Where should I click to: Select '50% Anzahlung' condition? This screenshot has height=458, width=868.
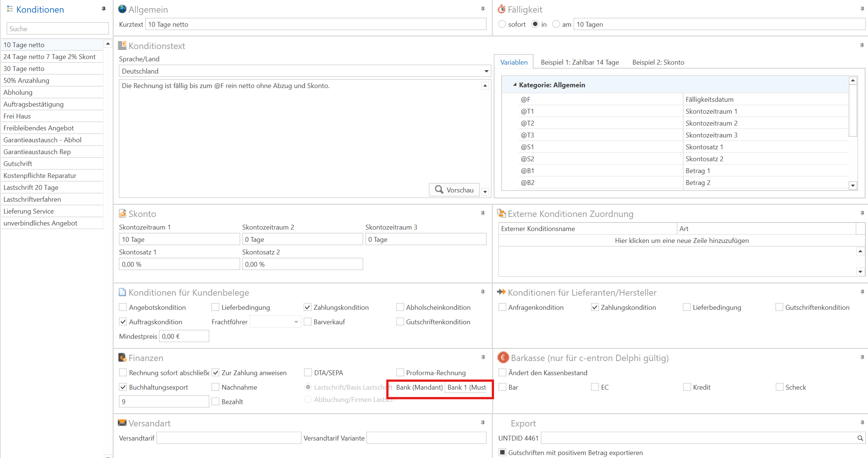(52, 80)
